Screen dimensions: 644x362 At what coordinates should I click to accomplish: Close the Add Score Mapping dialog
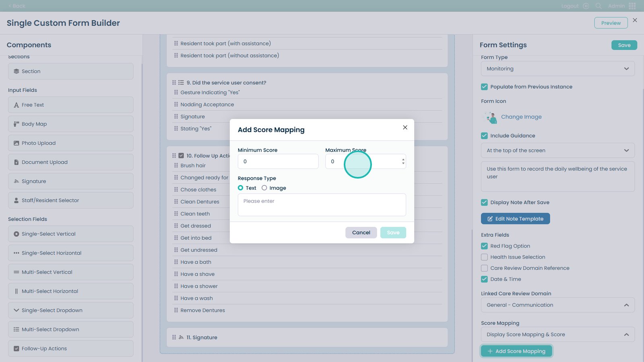point(405,128)
